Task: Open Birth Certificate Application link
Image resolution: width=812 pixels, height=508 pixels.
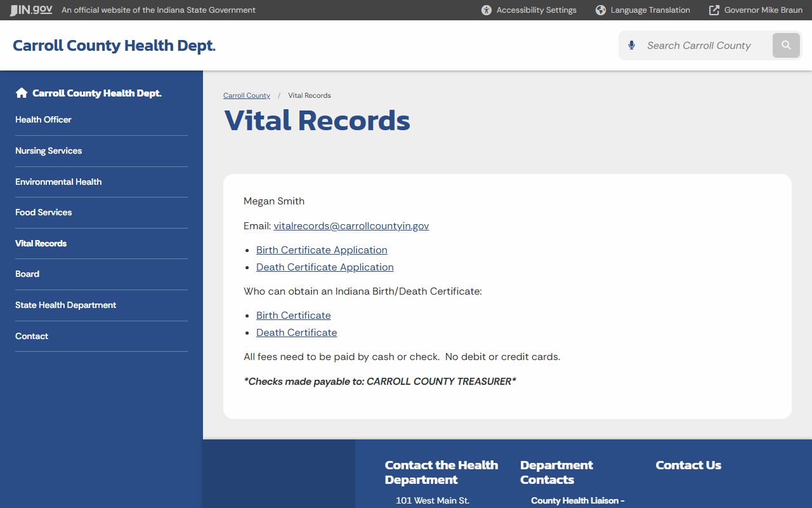Action: (x=322, y=250)
